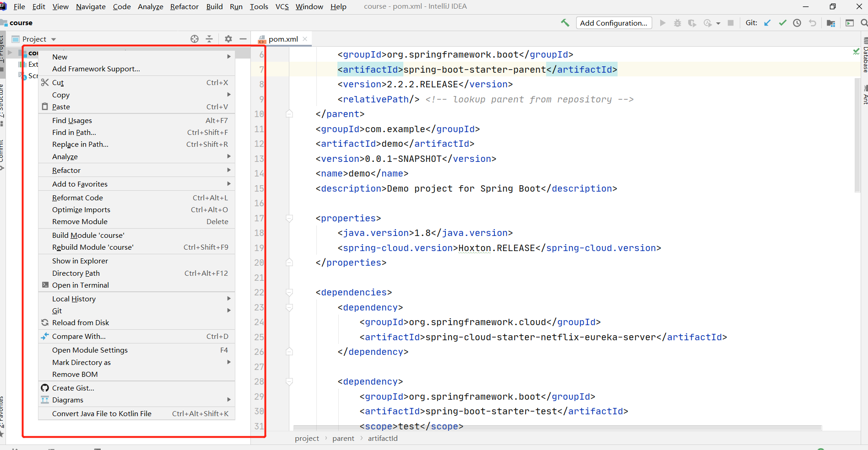
Task: Open the Refactor menu in menu bar
Action: click(184, 6)
